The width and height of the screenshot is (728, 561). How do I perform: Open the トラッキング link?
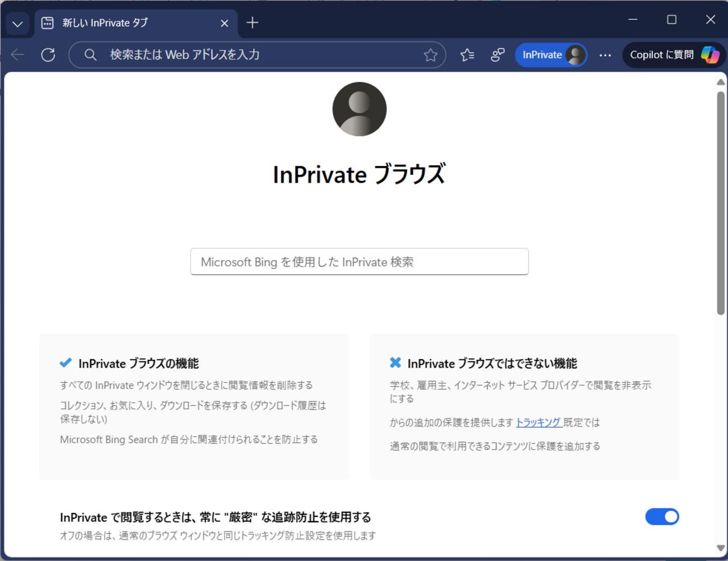click(538, 423)
